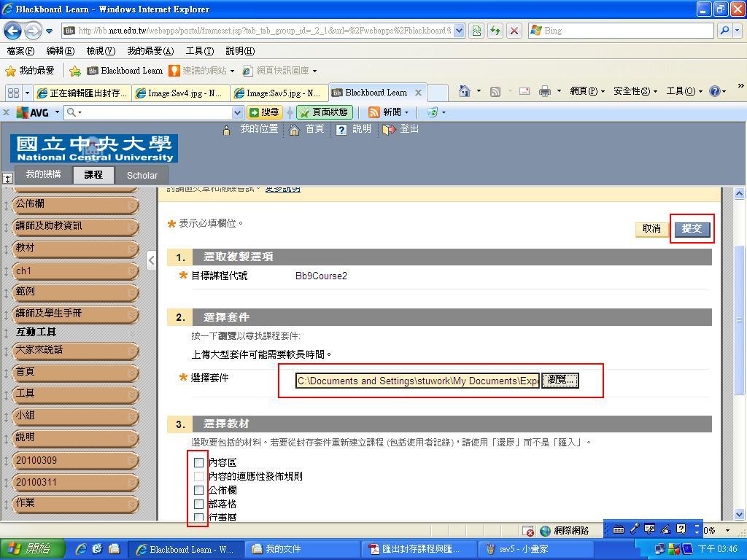Click the package file path field
The height and width of the screenshot is (560, 747).
(417, 381)
